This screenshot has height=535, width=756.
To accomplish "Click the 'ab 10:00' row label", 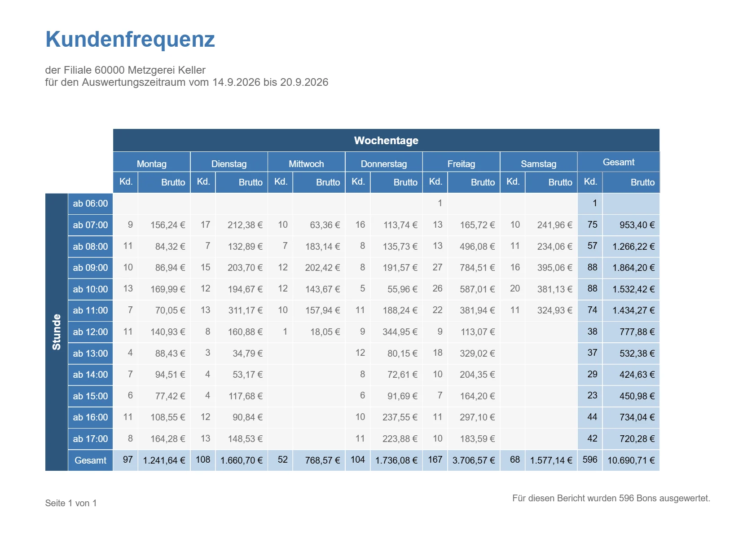I will pos(90,289).
